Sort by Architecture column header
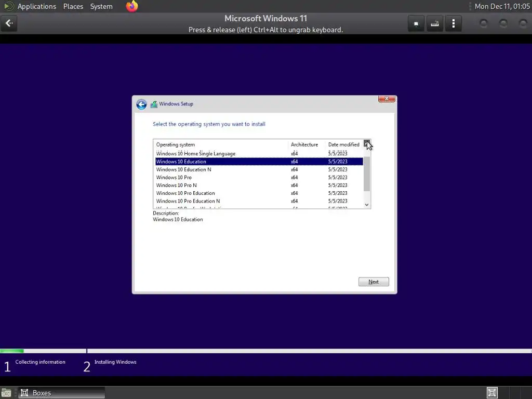Viewport: 532px width, 399px height. [x=307, y=144]
